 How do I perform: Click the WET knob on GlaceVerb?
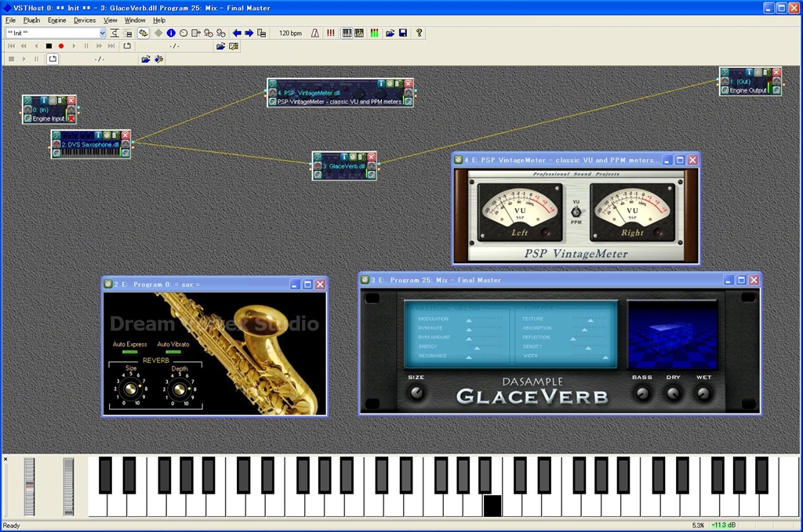click(703, 393)
